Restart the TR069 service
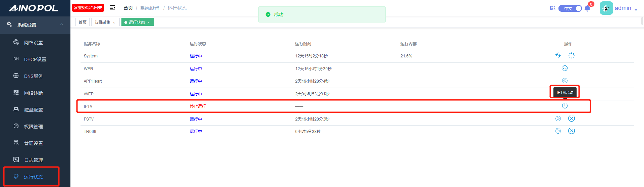The width and height of the screenshot is (644, 187). tap(558, 131)
